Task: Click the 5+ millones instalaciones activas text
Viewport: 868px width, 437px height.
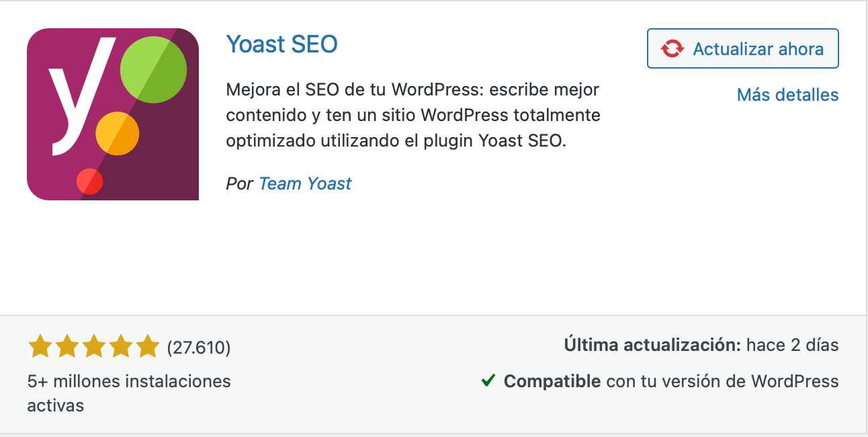Action: point(129,393)
